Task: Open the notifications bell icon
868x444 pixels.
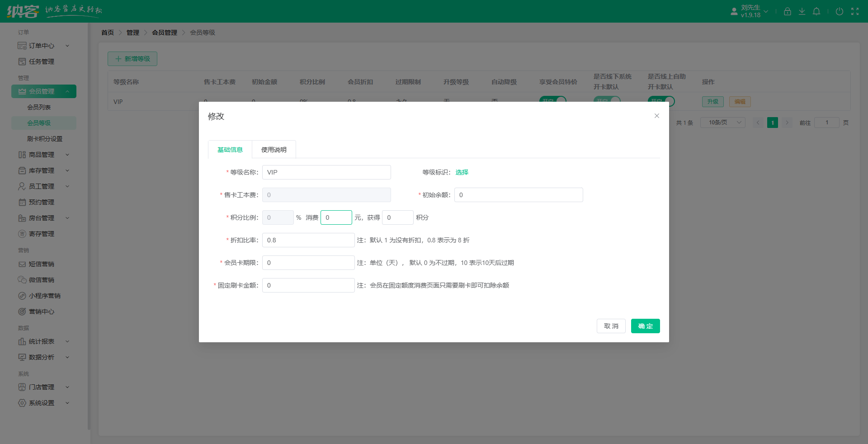Action: pyautogui.click(x=816, y=11)
